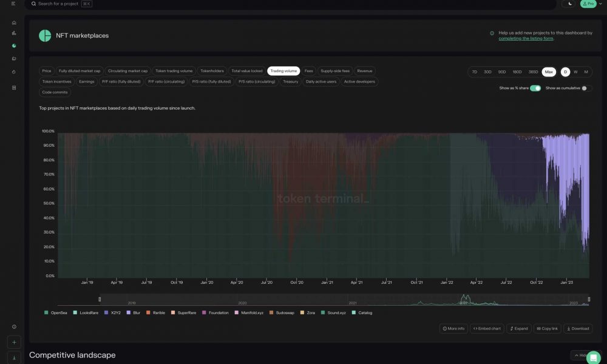Toggle Blur series in the chart legend
607x364 pixels.
pyautogui.click(x=134, y=312)
